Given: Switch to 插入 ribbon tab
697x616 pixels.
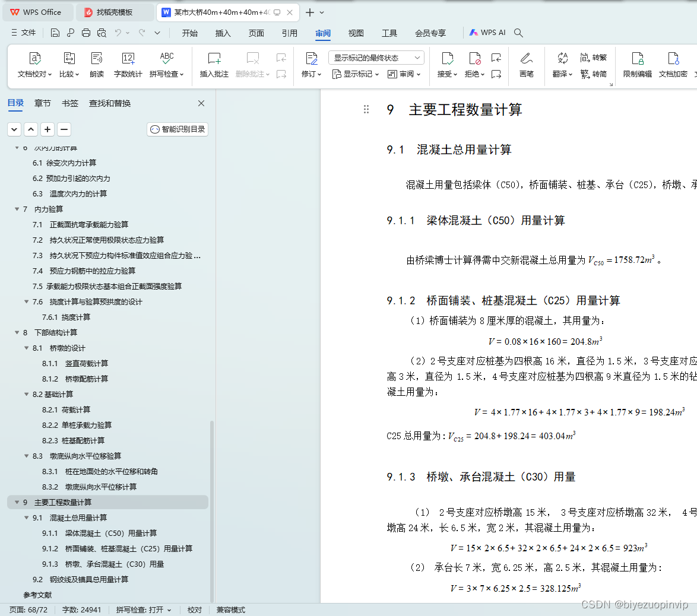Looking at the screenshot, I should (x=223, y=33).
